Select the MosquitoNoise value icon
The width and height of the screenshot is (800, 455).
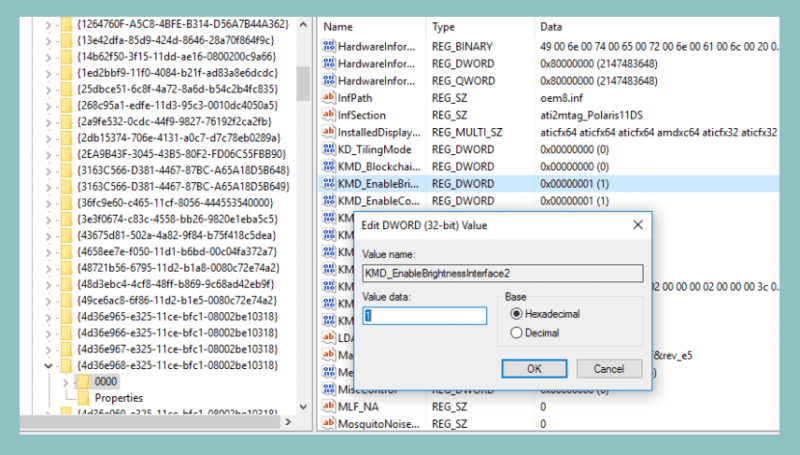[x=329, y=423]
